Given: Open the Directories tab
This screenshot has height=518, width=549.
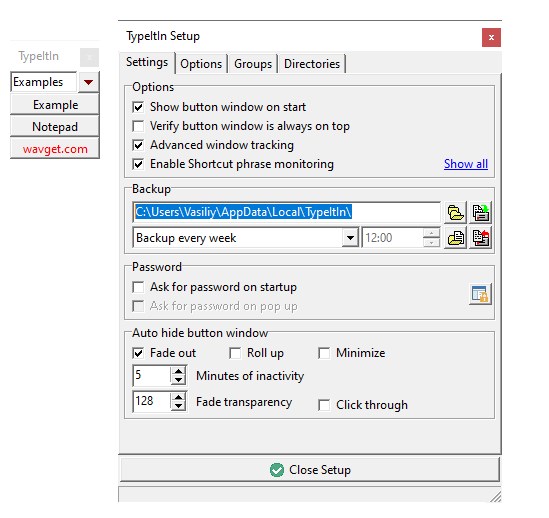Looking at the screenshot, I should pyautogui.click(x=312, y=64).
